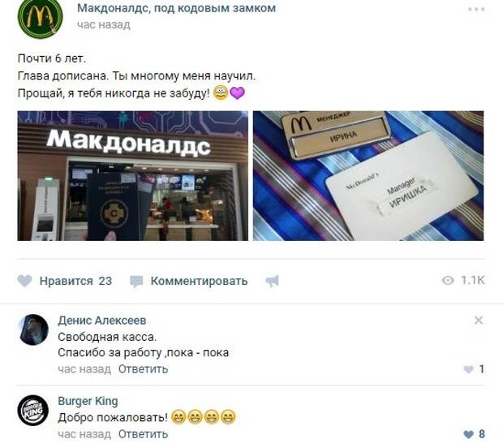Open the manager name badges photo

pyautogui.click(x=368, y=176)
